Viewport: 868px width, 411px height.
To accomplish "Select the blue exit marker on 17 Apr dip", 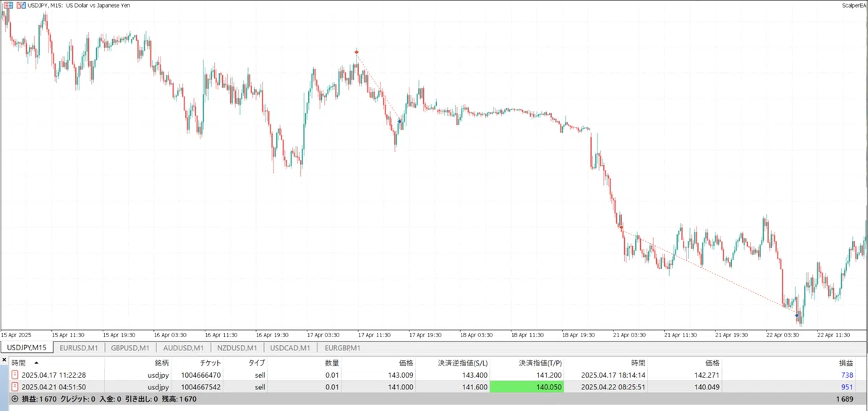I will [399, 122].
